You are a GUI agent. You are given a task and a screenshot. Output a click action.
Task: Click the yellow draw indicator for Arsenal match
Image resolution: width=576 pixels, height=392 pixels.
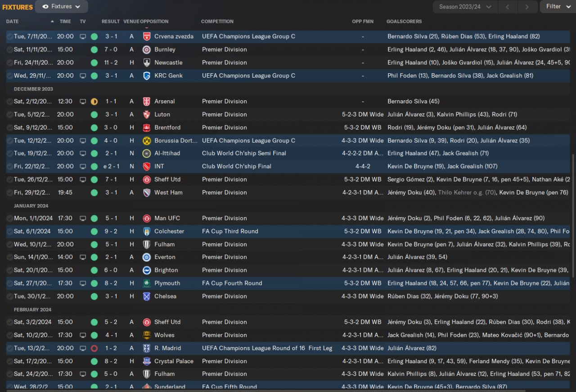pyautogui.click(x=94, y=102)
